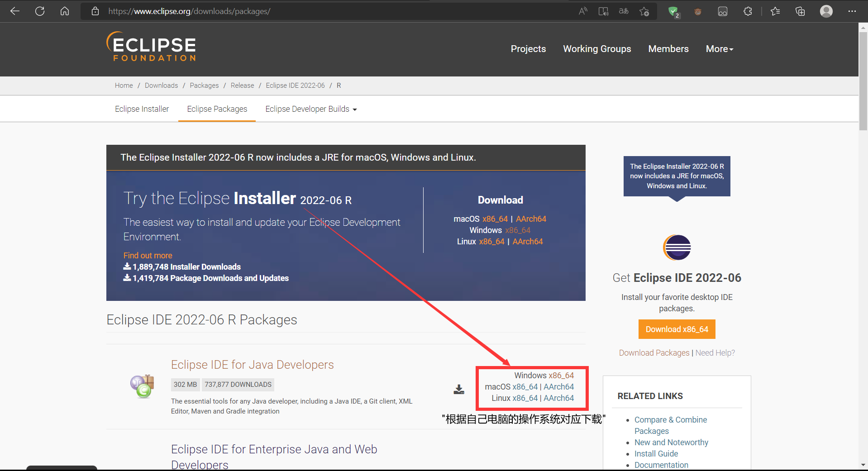Download Java Developers package for Windows x86_64

point(561,376)
